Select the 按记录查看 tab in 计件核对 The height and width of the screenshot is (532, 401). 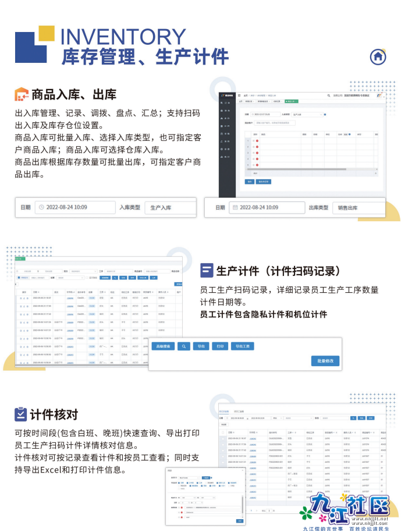[x=224, y=411]
